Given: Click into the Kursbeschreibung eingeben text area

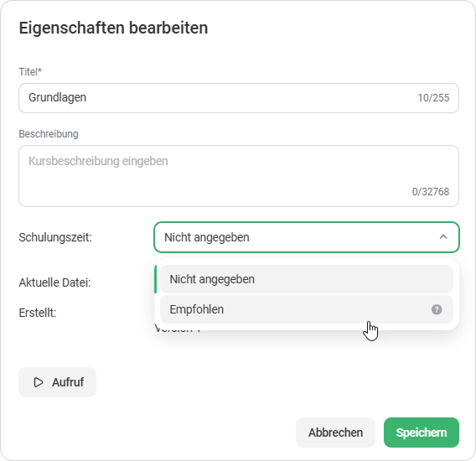Looking at the screenshot, I should click(x=239, y=176).
